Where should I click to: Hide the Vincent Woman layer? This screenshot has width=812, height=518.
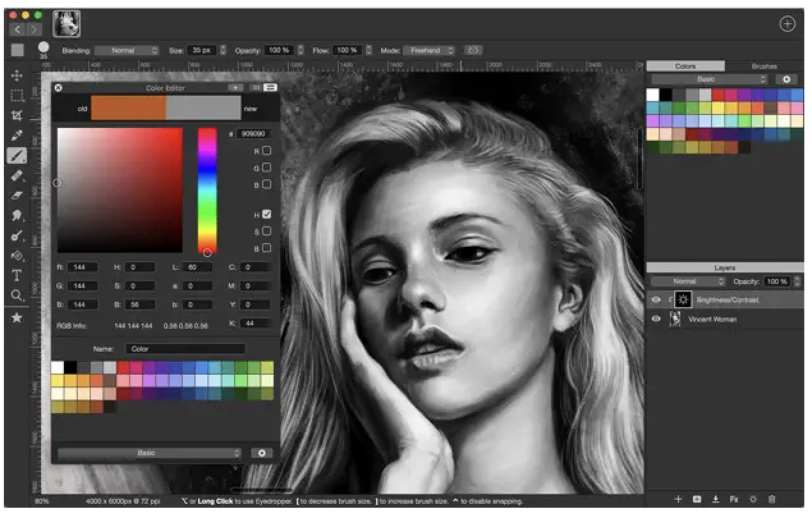coord(655,319)
